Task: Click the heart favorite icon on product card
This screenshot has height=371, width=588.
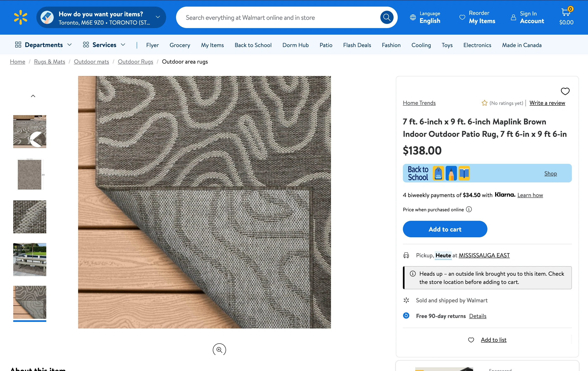Action: (x=565, y=91)
